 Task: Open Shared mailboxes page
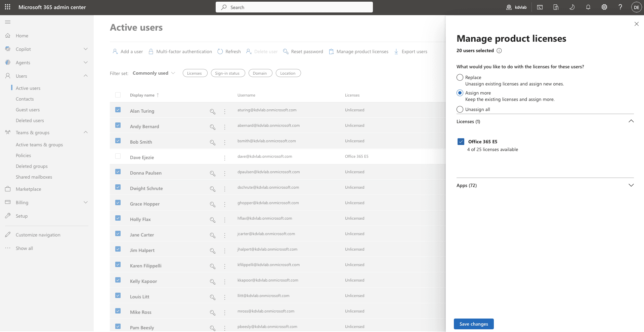[x=34, y=177]
